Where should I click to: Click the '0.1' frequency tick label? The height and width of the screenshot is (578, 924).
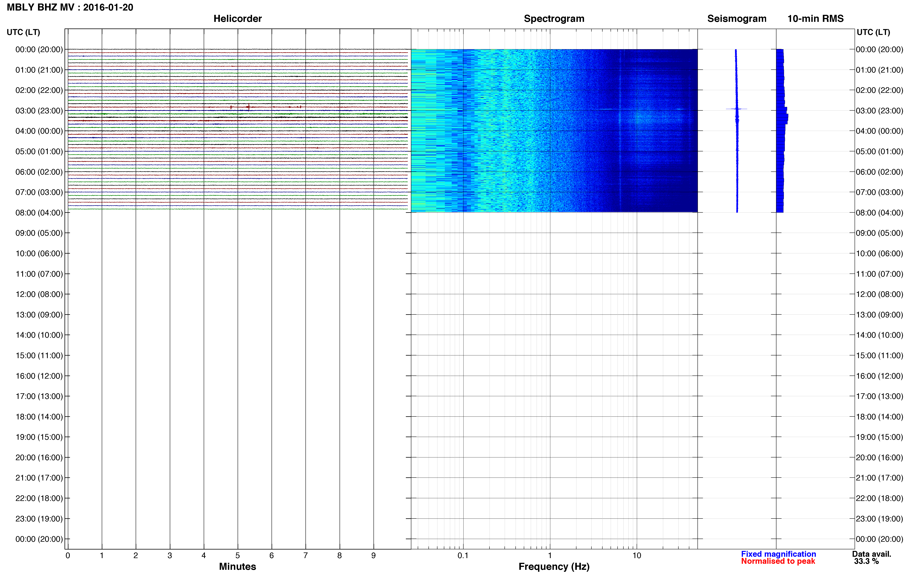[463, 555]
